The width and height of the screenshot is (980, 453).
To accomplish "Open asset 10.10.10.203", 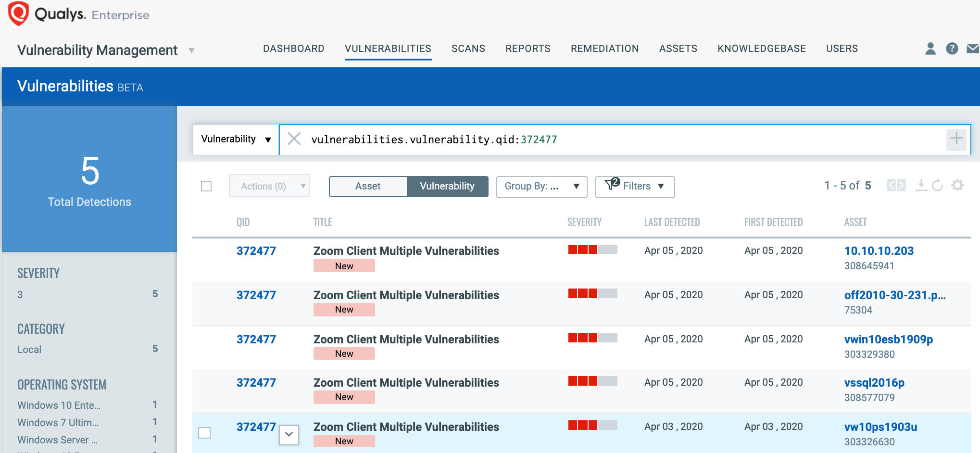I will coord(879,251).
